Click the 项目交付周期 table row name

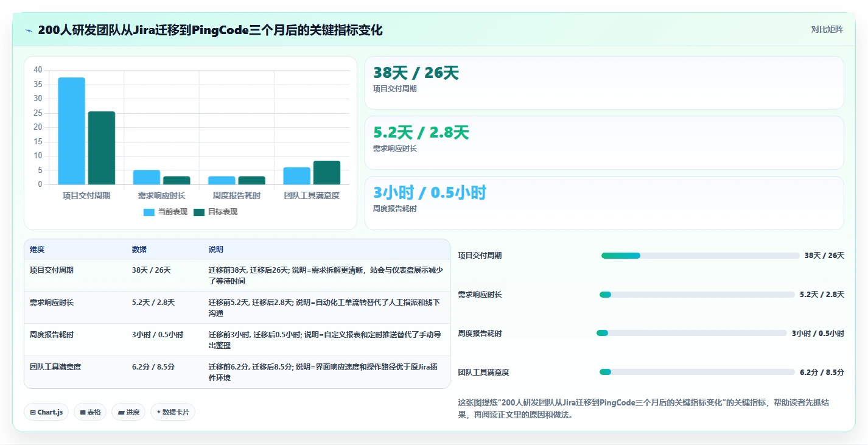pos(52,270)
